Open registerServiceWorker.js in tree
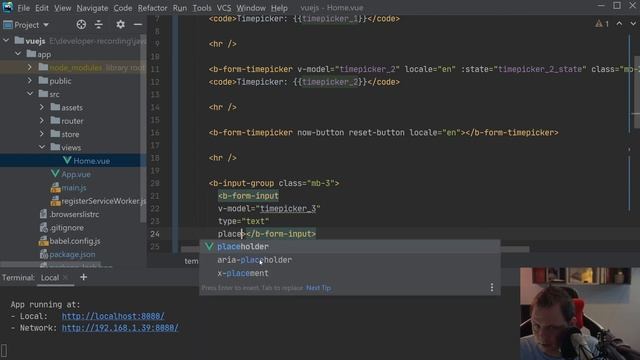This screenshot has width=640, height=360. click(x=104, y=201)
